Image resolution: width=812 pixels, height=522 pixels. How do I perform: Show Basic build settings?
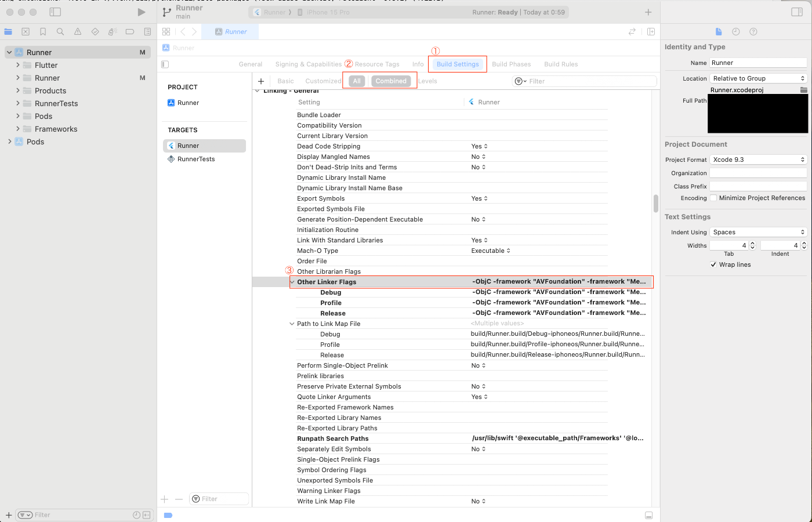click(285, 81)
